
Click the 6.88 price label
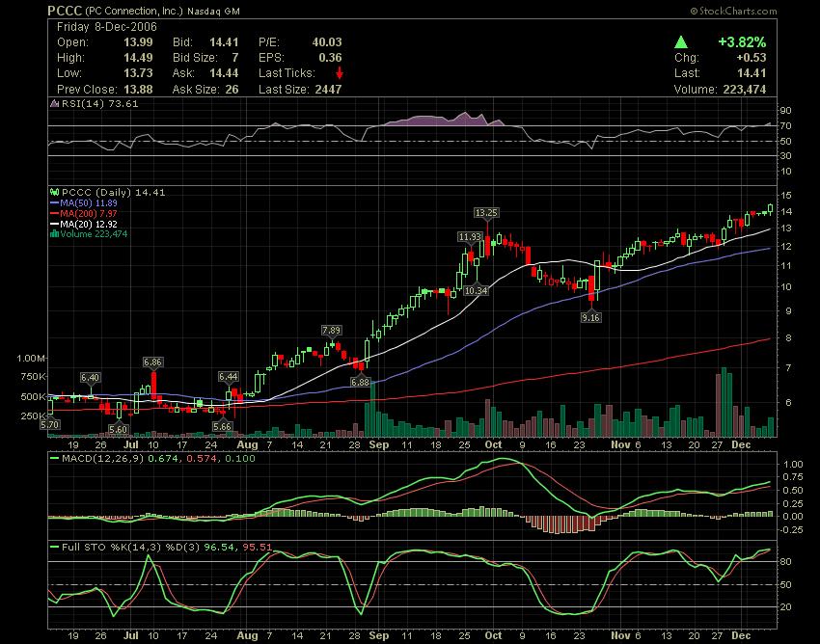[x=360, y=382]
